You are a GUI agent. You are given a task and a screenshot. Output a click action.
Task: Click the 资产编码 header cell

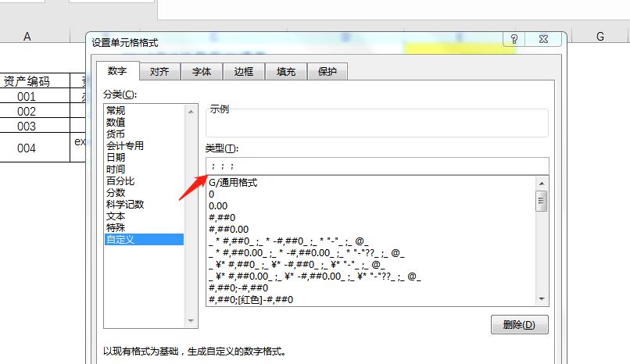[x=27, y=81]
